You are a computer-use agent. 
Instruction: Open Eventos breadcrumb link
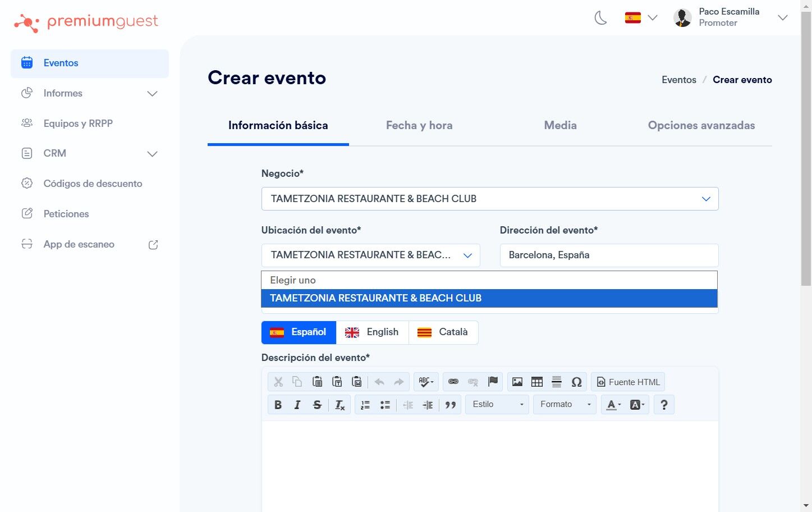tap(679, 80)
